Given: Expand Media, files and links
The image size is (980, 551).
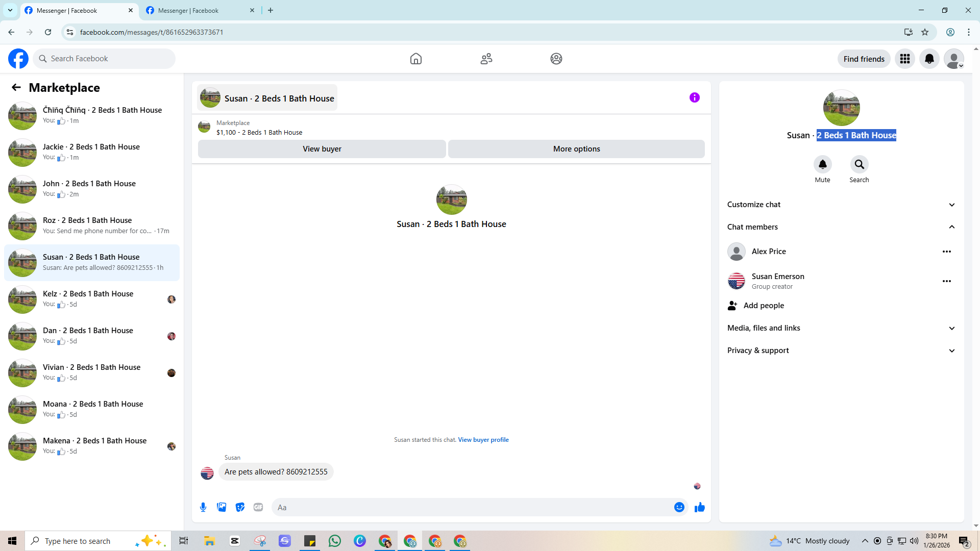Looking at the screenshot, I should pos(951,328).
